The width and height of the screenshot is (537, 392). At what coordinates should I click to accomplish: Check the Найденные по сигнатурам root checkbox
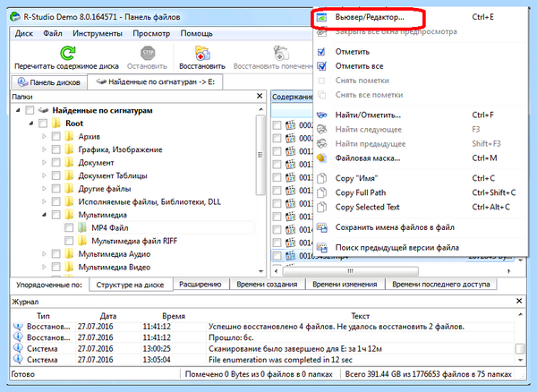[x=30, y=110]
